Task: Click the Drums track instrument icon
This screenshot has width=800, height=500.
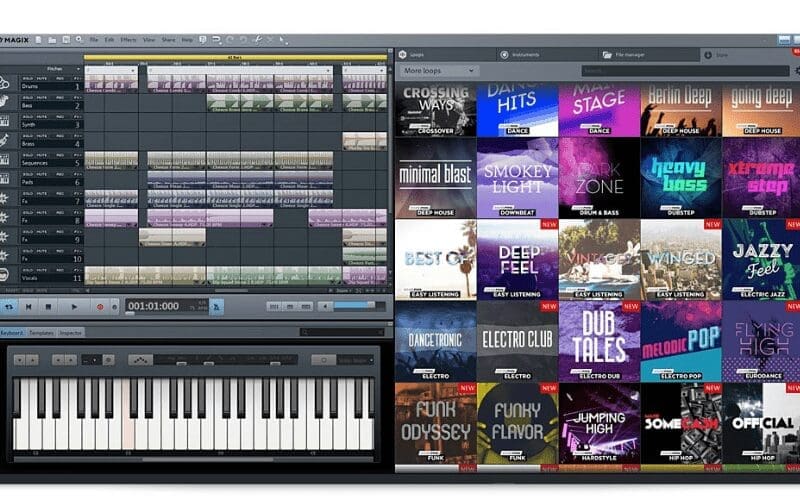Action: (7, 83)
